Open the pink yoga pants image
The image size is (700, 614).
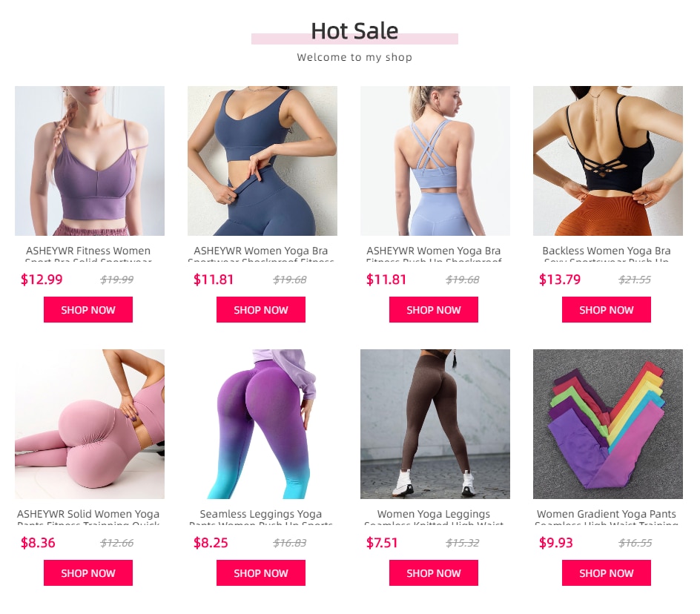pyautogui.click(x=89, y=423)
